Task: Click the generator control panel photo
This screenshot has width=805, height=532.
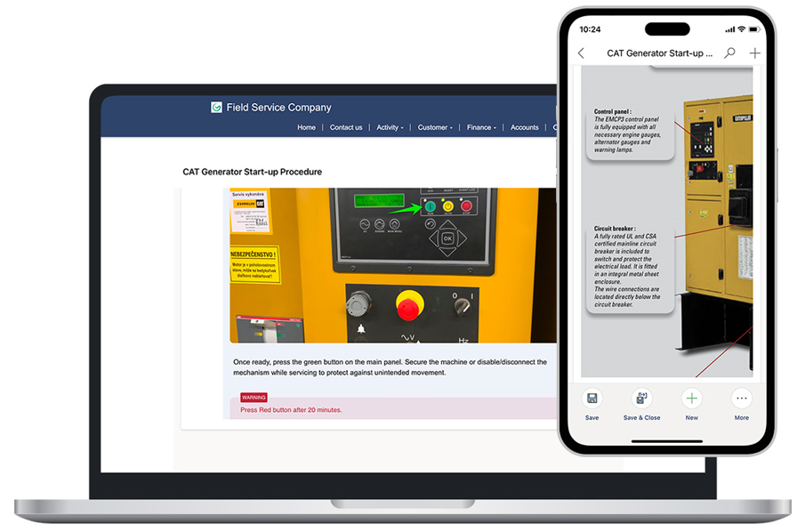Action: point(392,265)
